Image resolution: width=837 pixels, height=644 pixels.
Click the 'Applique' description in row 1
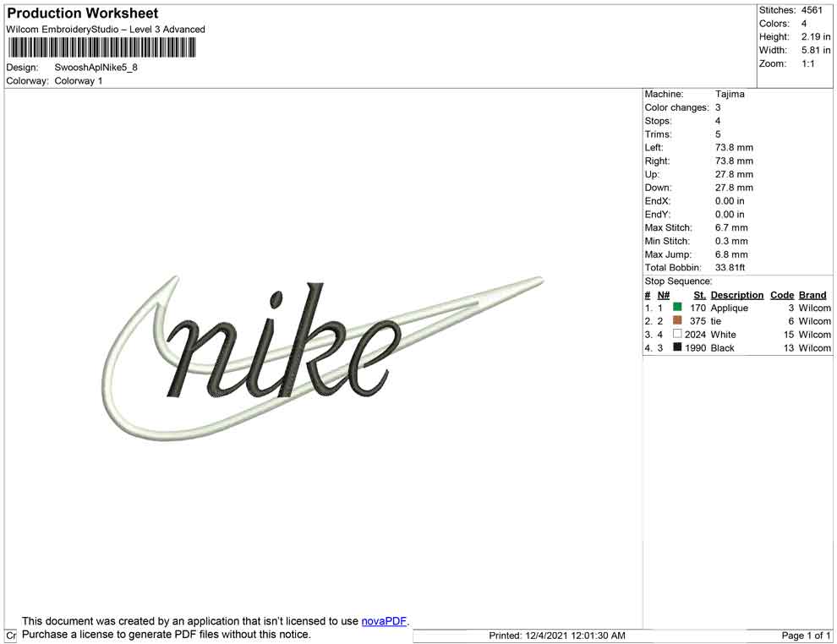point(729,308)
